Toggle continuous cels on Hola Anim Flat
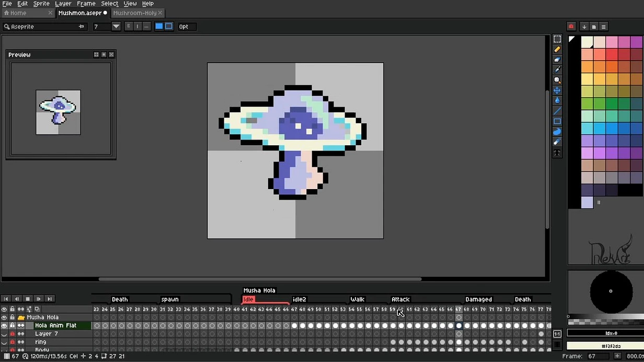The height and width of the screenshot is (362, 644). pyautogui.click(x=21, y=325)
